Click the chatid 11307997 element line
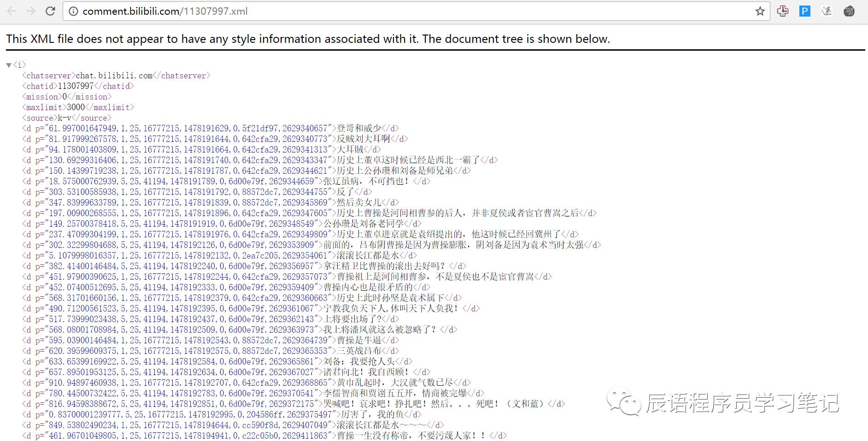The image size is (868, 441). (x=78, y=86)
